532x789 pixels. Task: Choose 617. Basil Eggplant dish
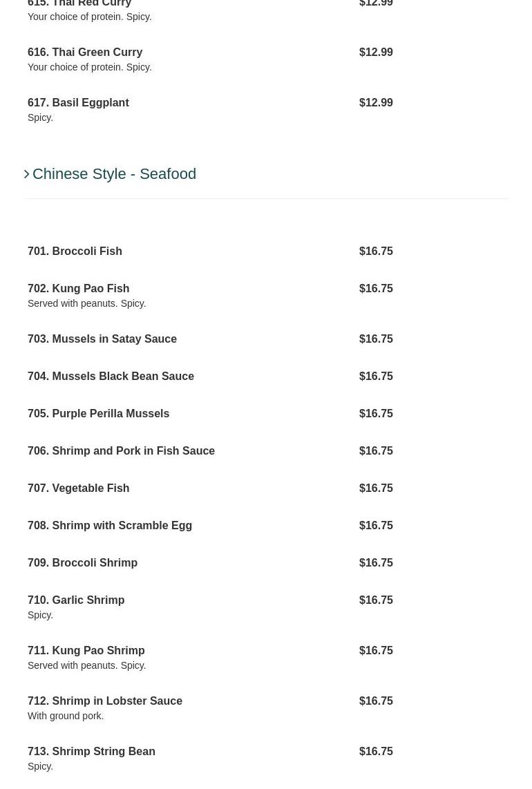tap(78, 103)
